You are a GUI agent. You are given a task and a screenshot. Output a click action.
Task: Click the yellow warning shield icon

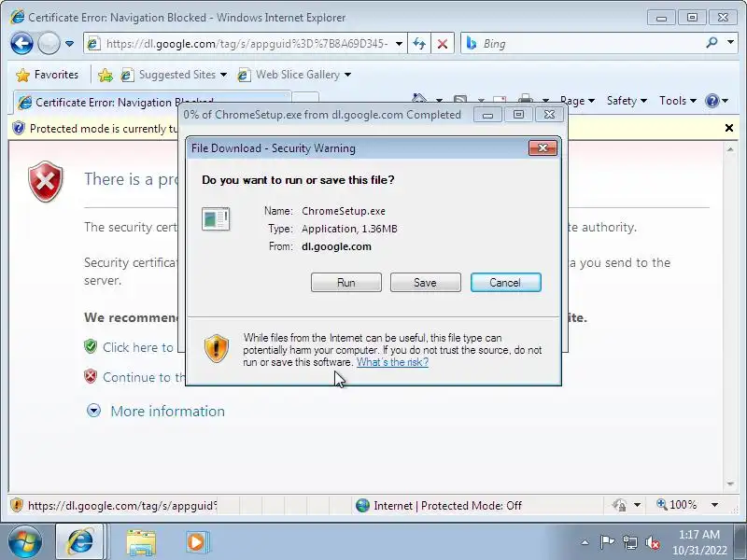[x=217, y=348]
